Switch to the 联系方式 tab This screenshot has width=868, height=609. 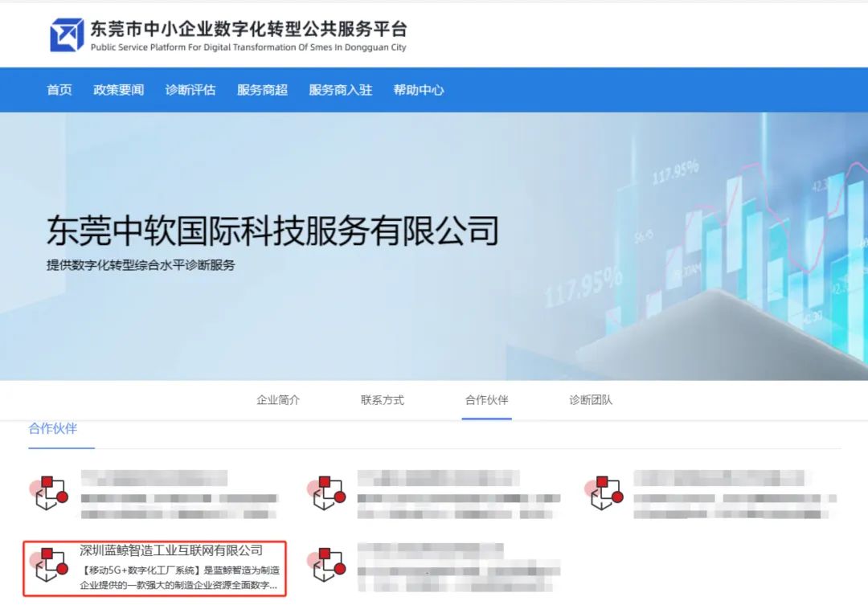(x=383, y=400)
